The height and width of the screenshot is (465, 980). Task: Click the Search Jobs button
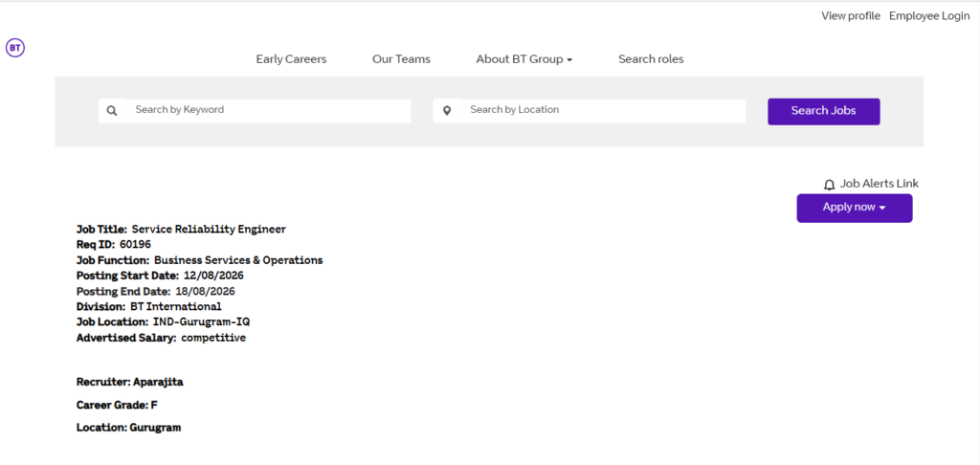click(x=824, y=111)
